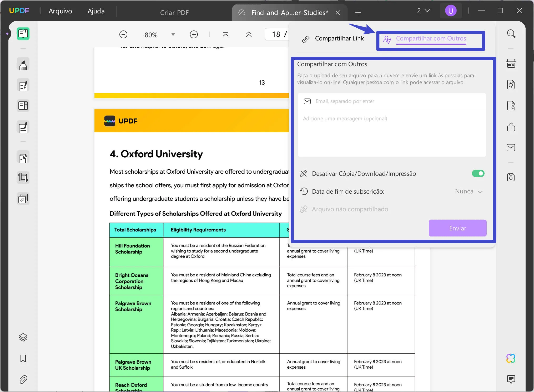The width and height of the screenshot is (534, 392).
Task: Click the Save as Other icon
Action: coord(511,177)
